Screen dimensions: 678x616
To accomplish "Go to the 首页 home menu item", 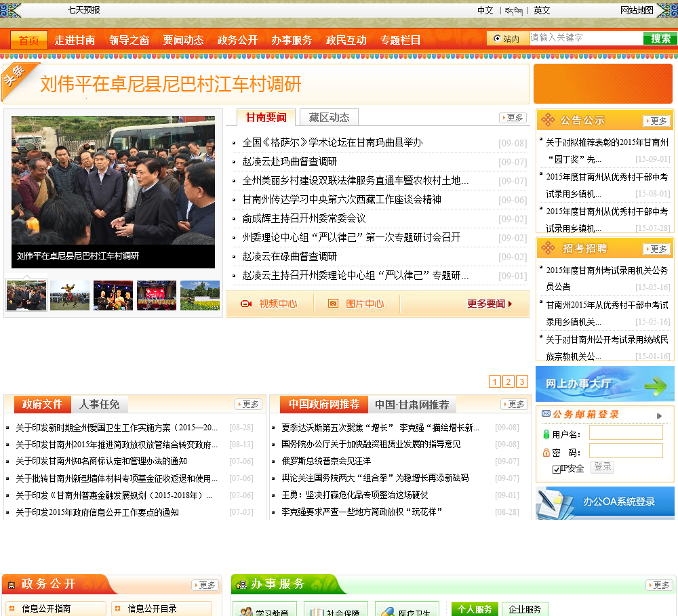I will coord(29,40).
